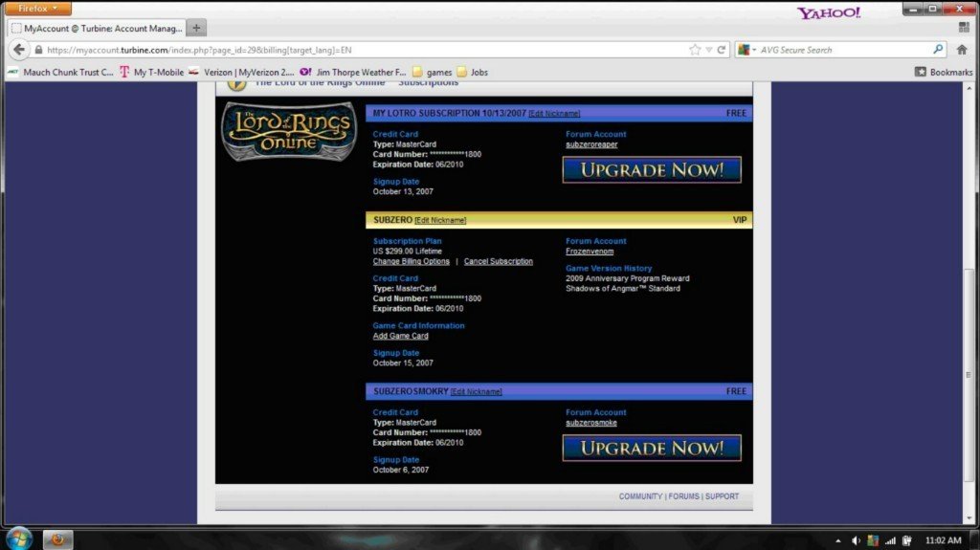Open the Jobs bookmark folder
980x550 pixels.
[x=473, y=73]
